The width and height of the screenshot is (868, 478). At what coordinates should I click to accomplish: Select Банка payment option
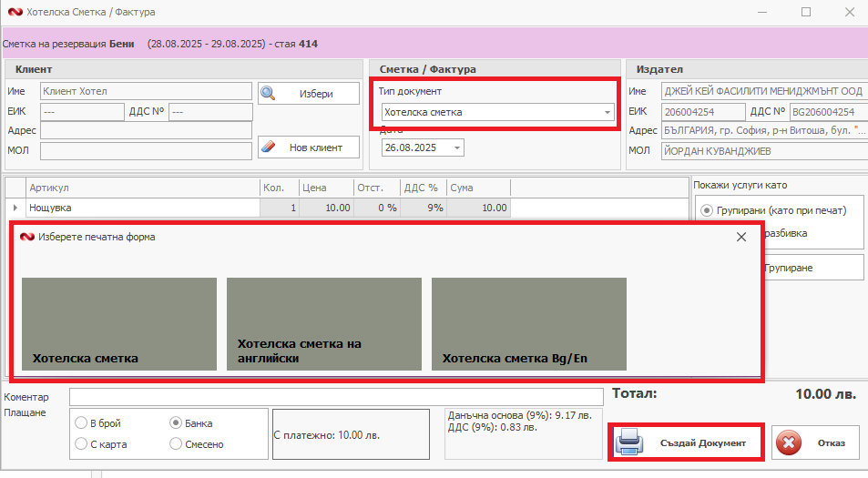tap(176, 422)
